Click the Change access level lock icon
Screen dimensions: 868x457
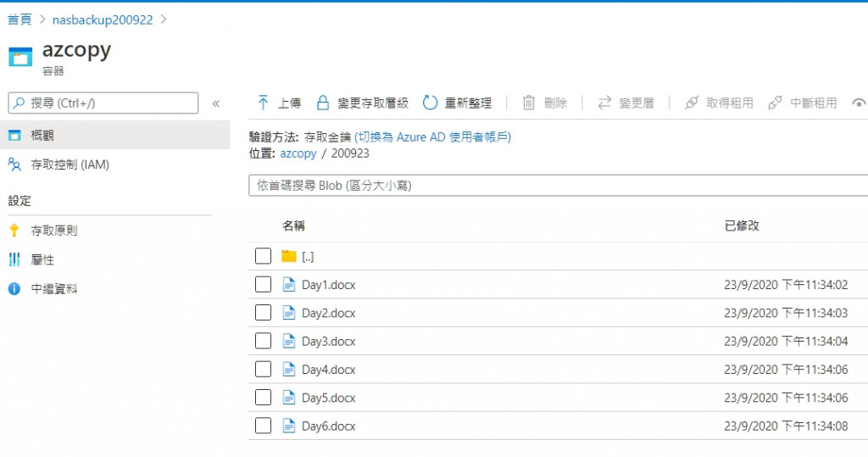[323, 103]
